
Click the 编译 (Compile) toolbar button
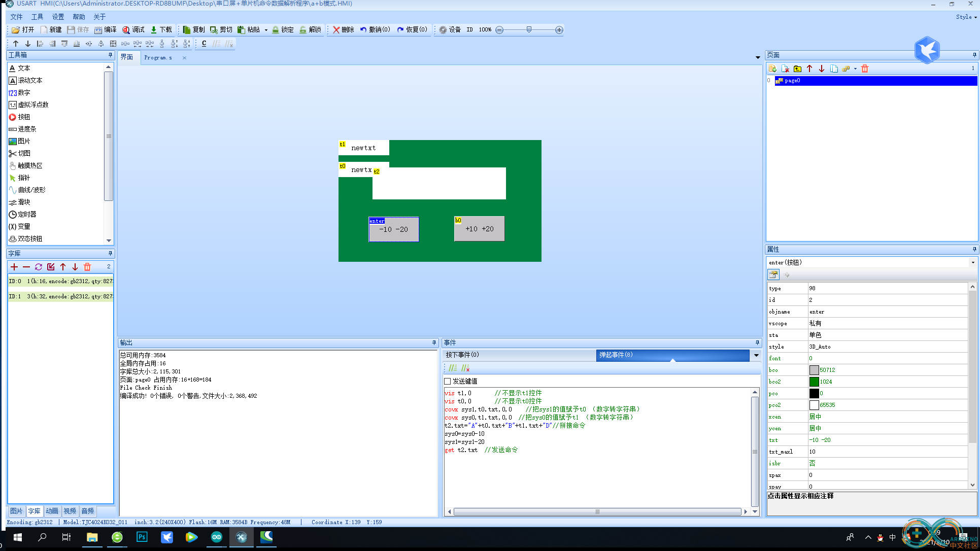click(x=106, y=30)
